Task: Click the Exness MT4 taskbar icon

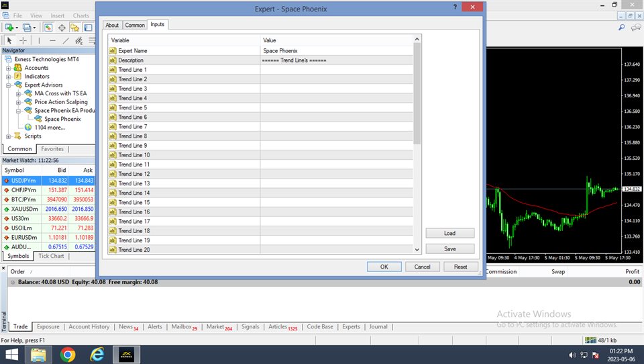Action: click(x=126, y=355)
